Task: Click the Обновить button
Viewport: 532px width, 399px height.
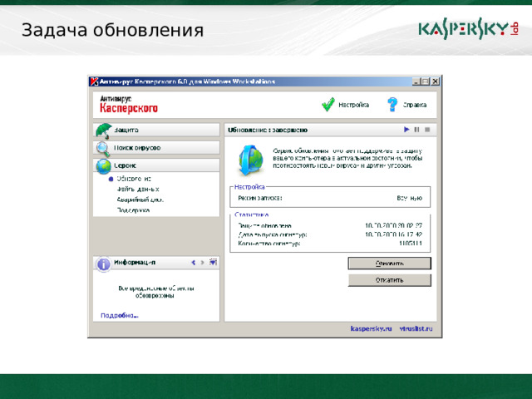Action: (x=390, y=264)
